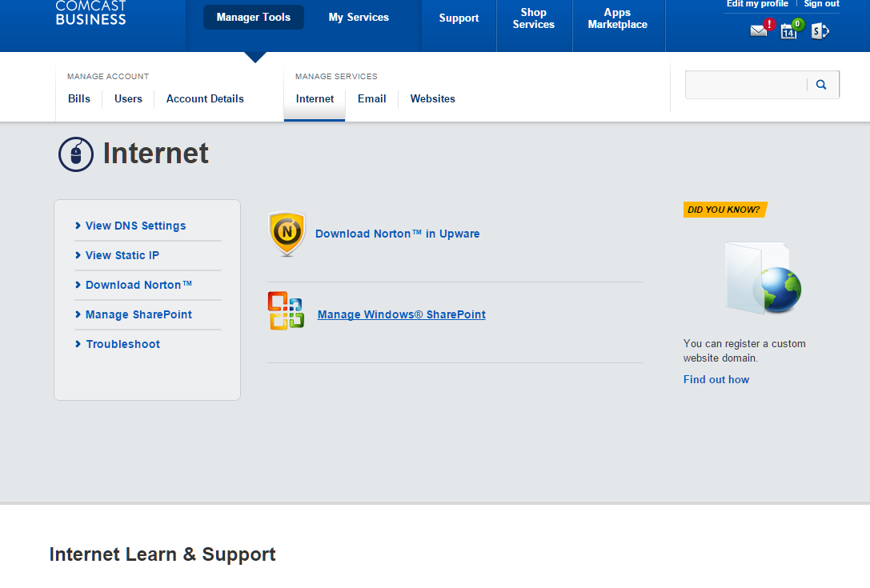Open the Manager Tools menu

[x=253, y=18]
